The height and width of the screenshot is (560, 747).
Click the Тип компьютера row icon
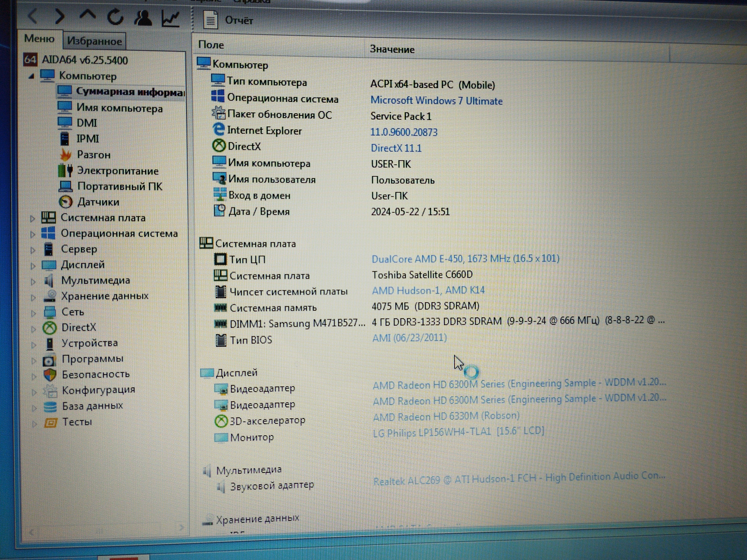click(218, 80)
